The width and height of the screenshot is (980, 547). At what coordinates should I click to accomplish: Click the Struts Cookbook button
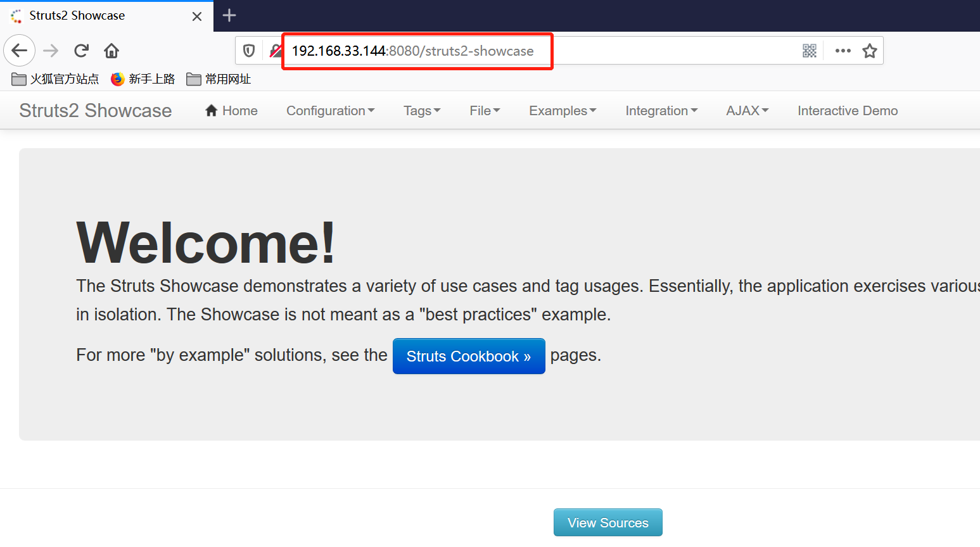469,356
